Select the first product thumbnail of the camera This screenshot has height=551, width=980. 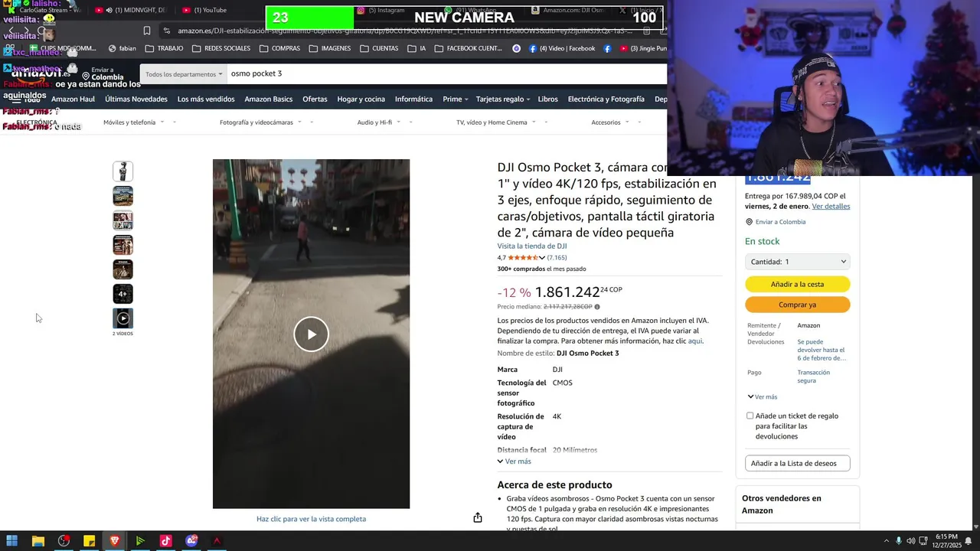pos(122,171)
